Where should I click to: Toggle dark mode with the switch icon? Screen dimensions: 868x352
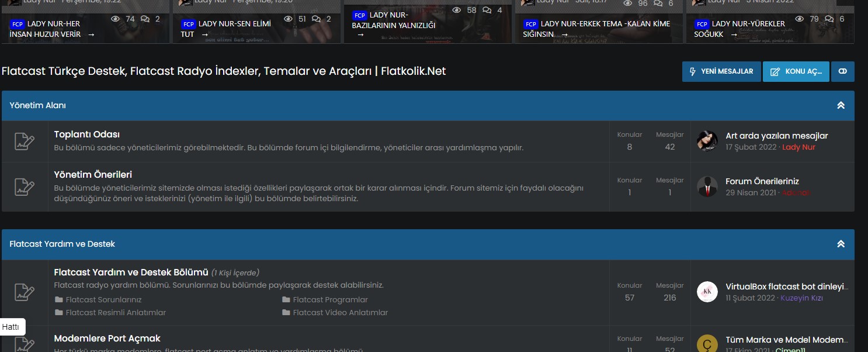843,71
